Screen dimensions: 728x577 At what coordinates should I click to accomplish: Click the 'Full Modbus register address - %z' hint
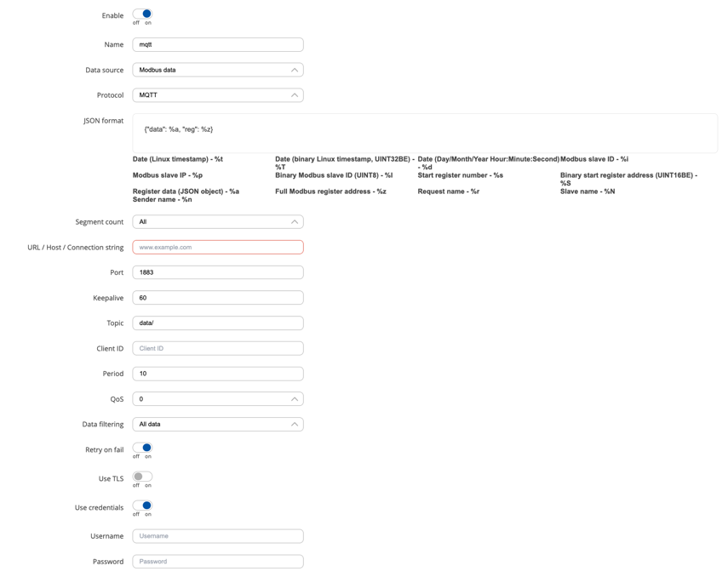tap(330, 191)
